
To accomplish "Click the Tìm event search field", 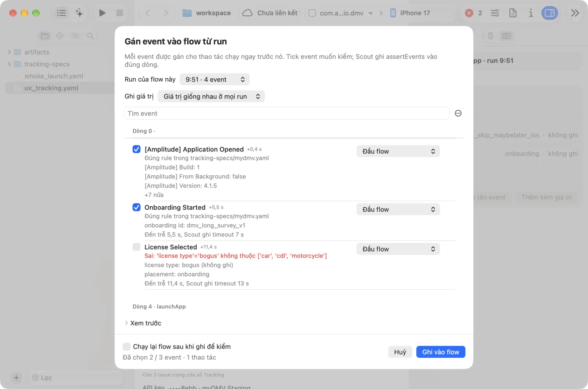I will 287,113.
